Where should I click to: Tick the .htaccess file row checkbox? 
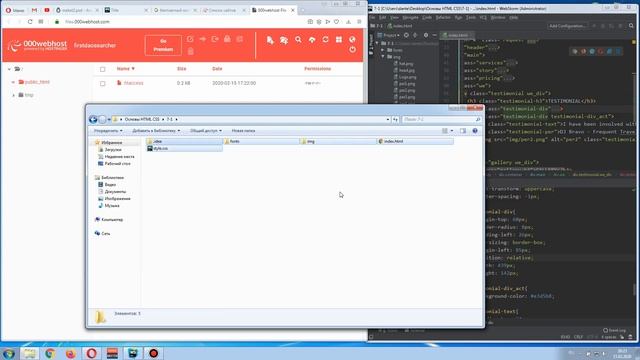click(x=102, y=83)
